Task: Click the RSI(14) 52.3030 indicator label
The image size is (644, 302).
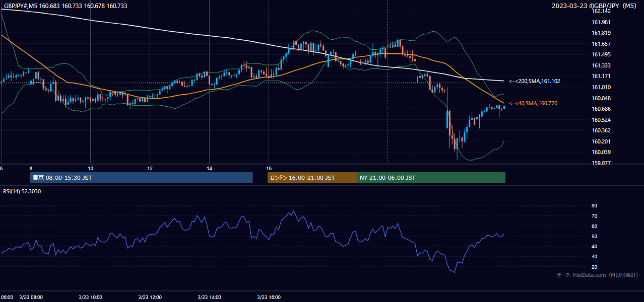Action: (22, 191)
